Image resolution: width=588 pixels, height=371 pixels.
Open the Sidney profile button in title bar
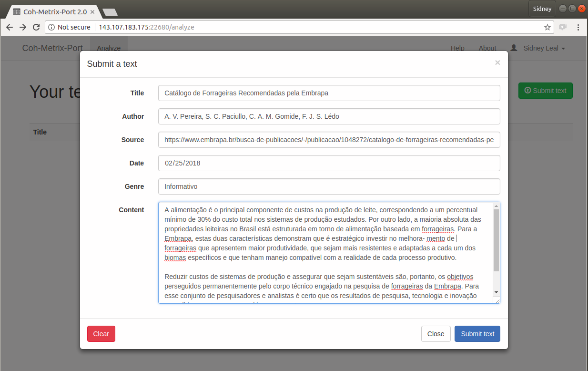click(542, 9)
